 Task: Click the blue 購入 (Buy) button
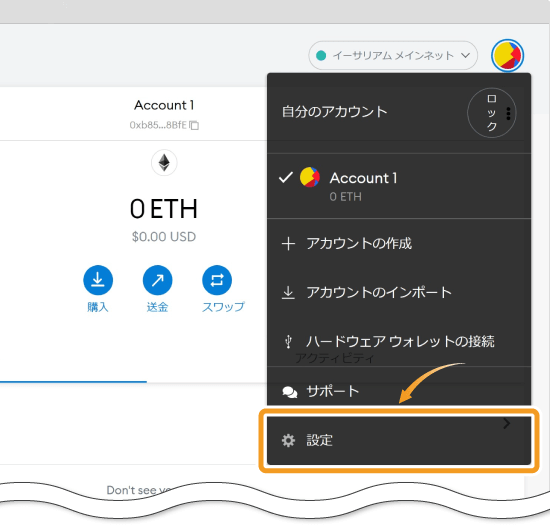pyautogui.click(x=98, y=280)
